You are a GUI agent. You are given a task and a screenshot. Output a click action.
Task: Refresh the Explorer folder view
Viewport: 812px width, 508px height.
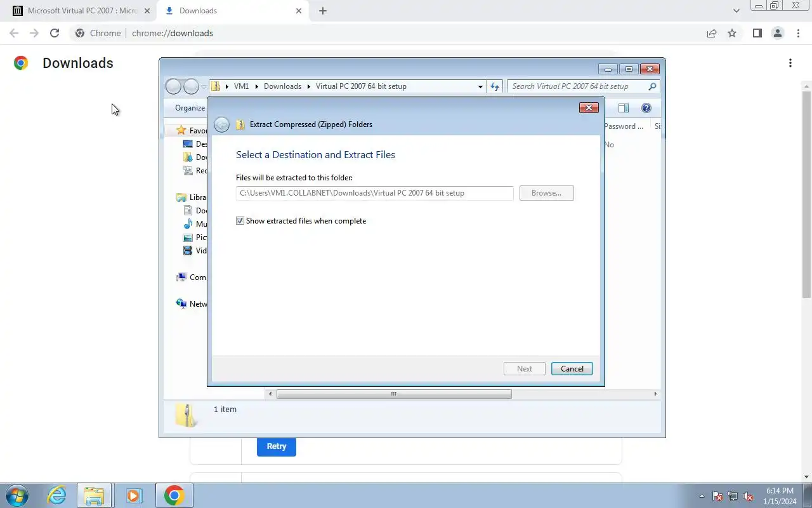(495, 86)
